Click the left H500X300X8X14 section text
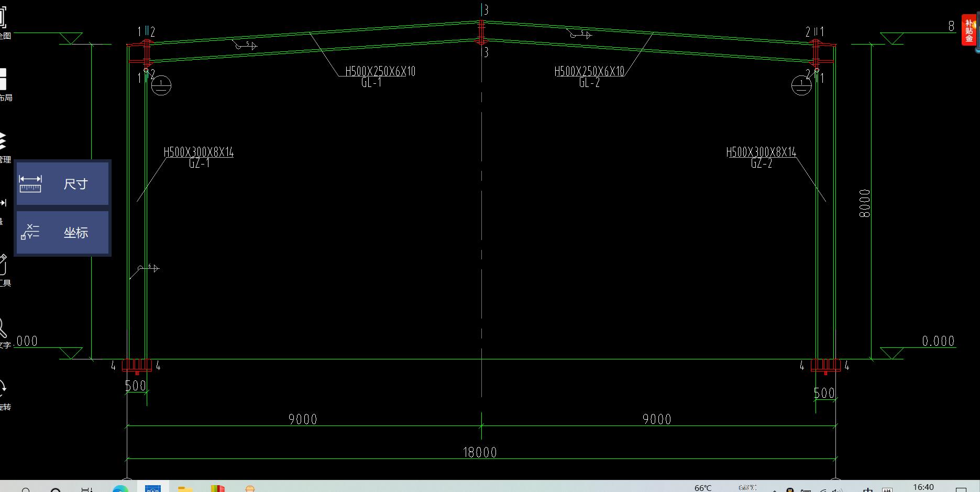Viewport: 980px width, 492px height. tap(199, 152)
